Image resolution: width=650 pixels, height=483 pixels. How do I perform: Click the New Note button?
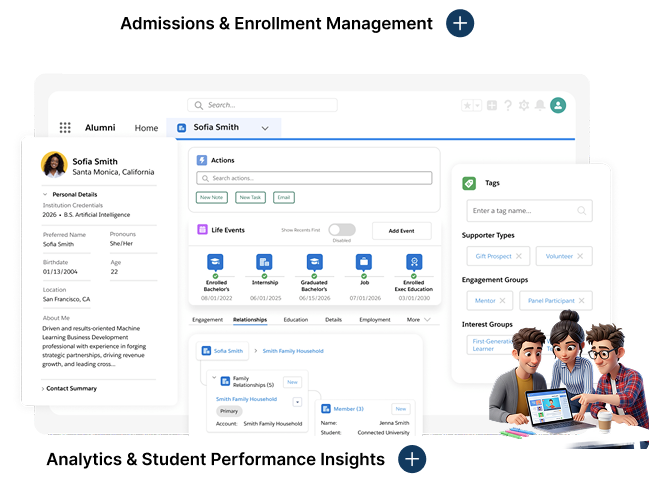(x=211, y=197)
